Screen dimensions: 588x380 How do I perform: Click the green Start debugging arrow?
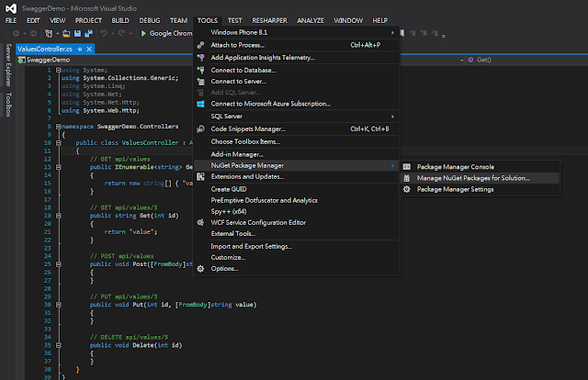pyautogui.click(x=143, y=33)
